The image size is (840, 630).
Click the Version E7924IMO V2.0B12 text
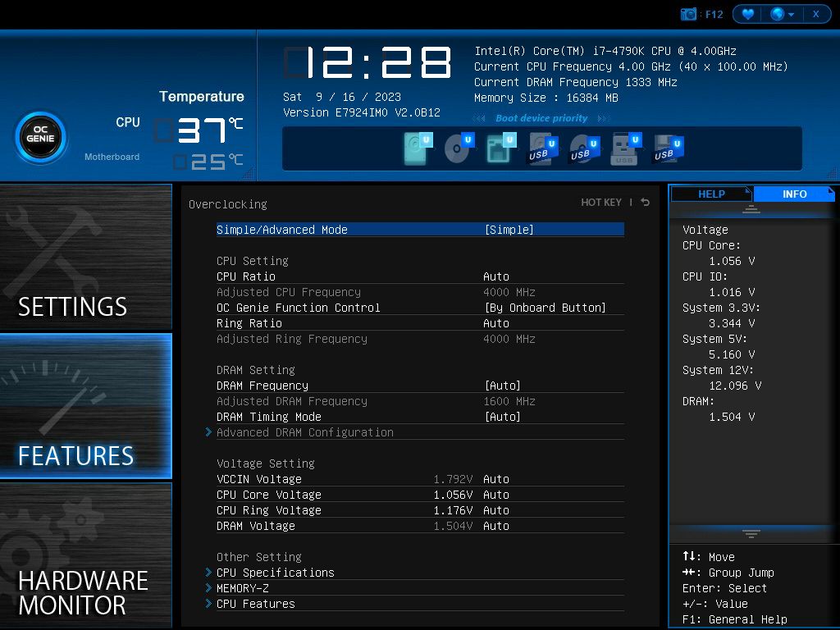[362, 112]
